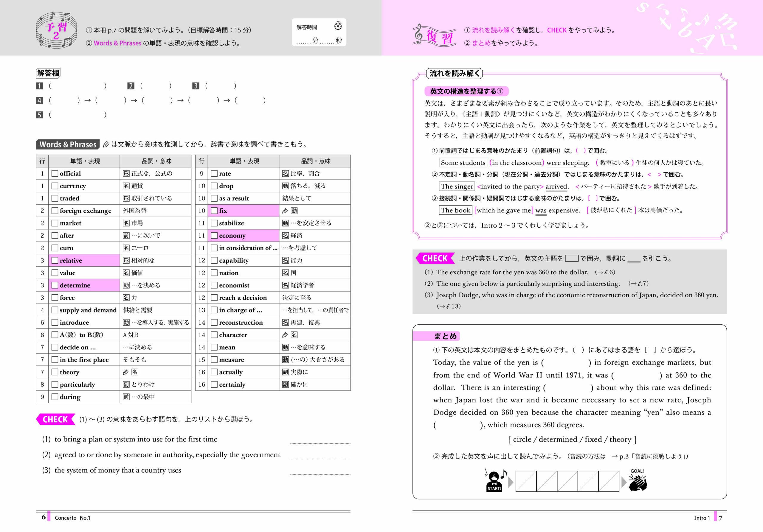The width and height of the screenshot is (763, 532).
Task: Click the boxed example 'The book'
Action: 456,210
